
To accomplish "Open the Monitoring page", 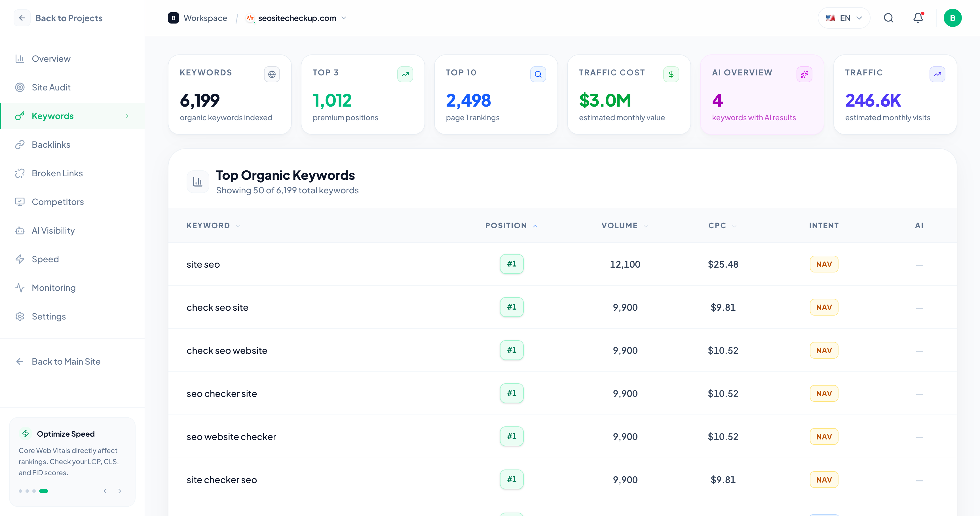I will [x=72, y=287].
